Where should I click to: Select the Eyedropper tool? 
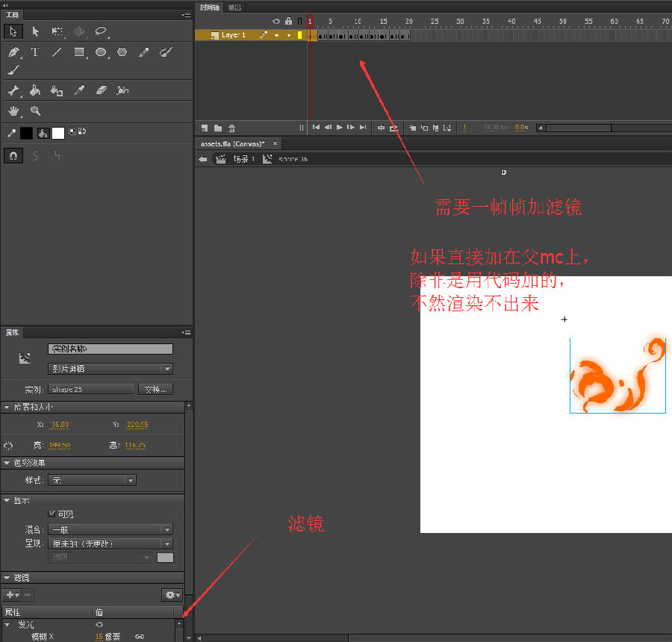79,90
